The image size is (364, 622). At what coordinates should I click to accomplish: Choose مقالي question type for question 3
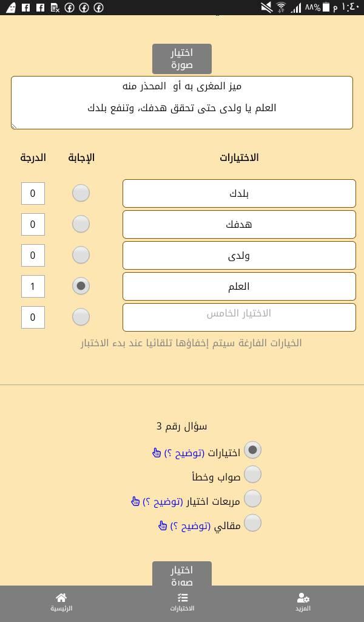(x=252, y=523)
